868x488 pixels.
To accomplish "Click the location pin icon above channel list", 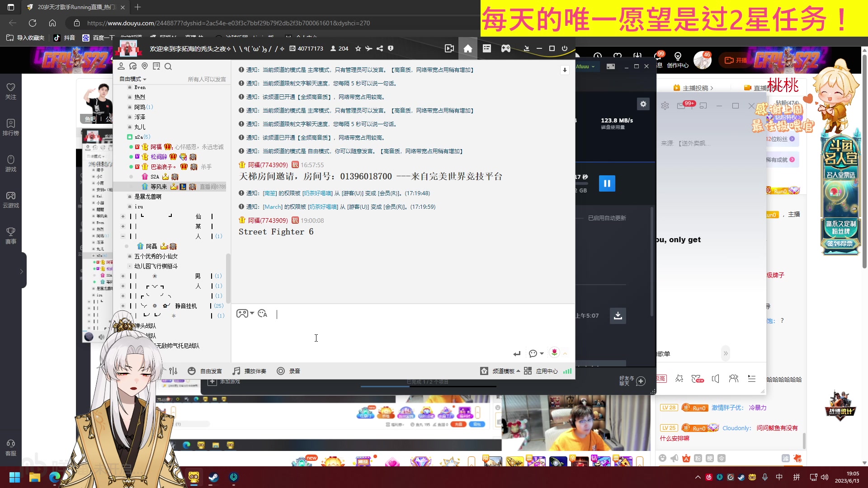I will 145,66.
